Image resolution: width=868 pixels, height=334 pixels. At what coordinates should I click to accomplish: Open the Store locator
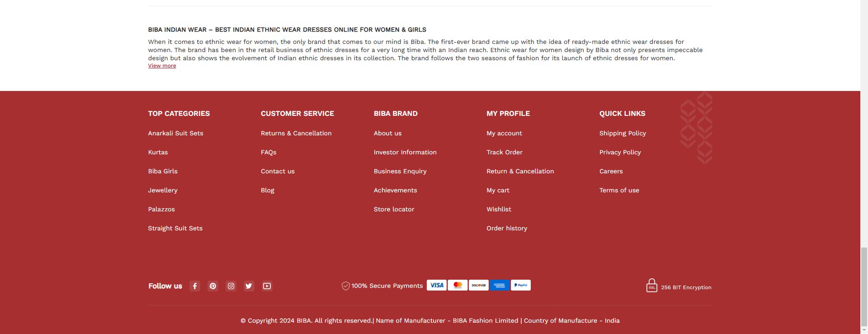click(x=394, y=209)
